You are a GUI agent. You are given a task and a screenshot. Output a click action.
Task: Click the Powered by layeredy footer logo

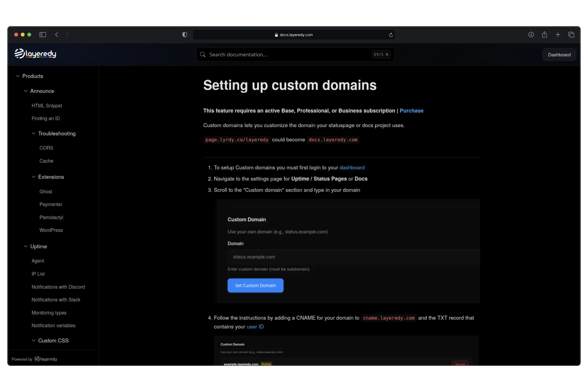(46, 359)
